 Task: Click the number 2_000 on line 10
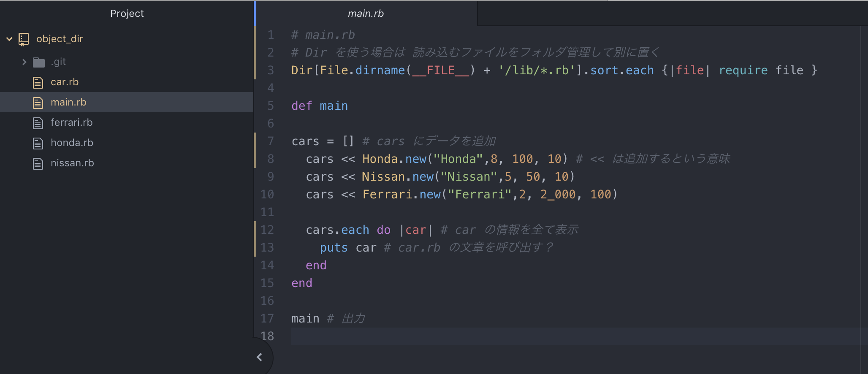point(558,194)
